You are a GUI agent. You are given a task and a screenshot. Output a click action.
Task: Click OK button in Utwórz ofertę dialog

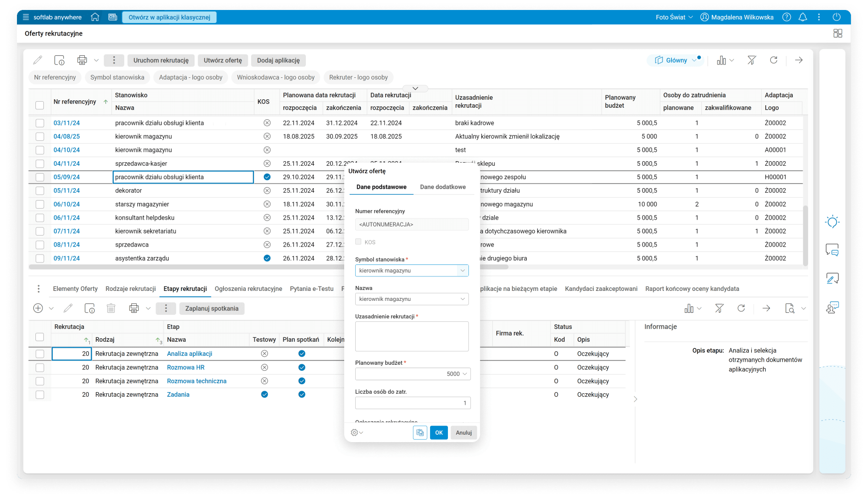point(438,433)
